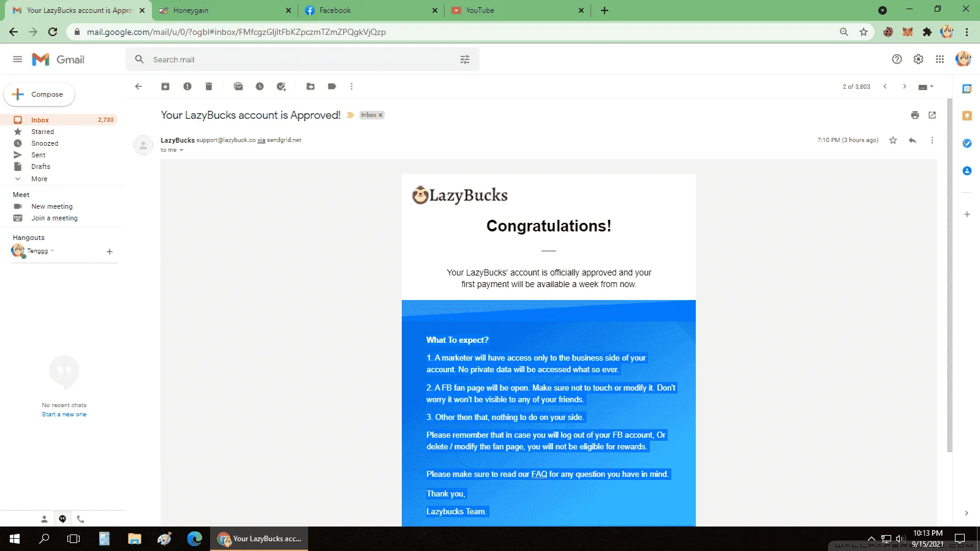Open more options in the email toolbar
Image resolution: width=980 pixels, height=551 pixels.
(352, 86)
